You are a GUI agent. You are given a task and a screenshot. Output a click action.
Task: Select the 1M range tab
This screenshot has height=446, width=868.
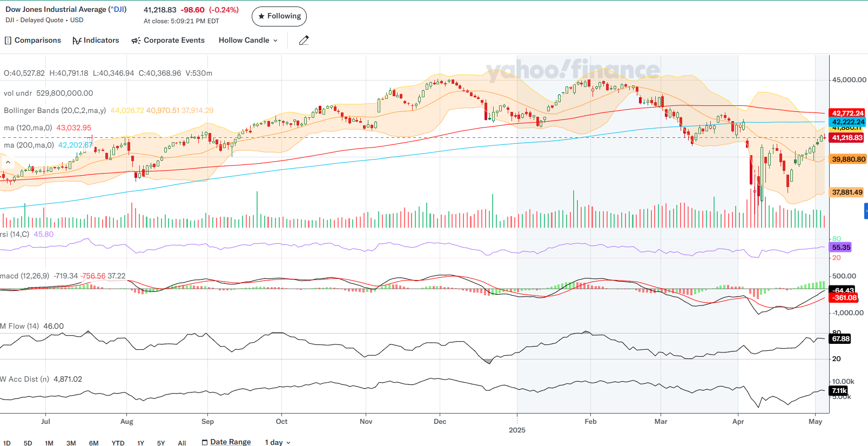pyautogui.click(x=49, y=443)
